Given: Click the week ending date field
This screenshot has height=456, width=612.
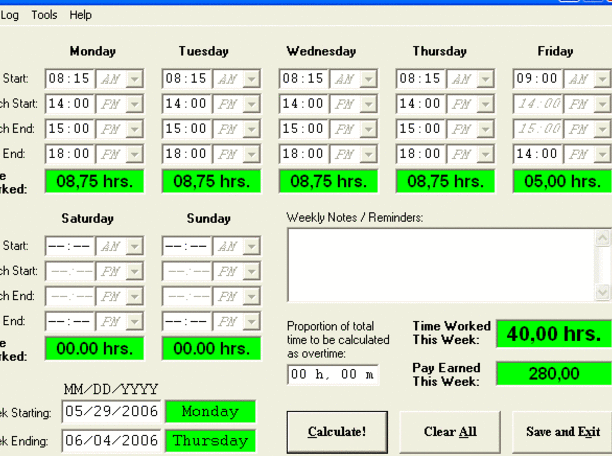Looking at the screenshot, I should [111, 441].
